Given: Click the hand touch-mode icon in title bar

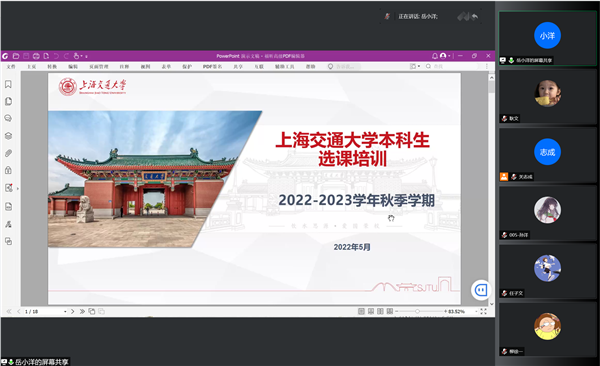Looking at the screenshot, I should pos(77,56).
